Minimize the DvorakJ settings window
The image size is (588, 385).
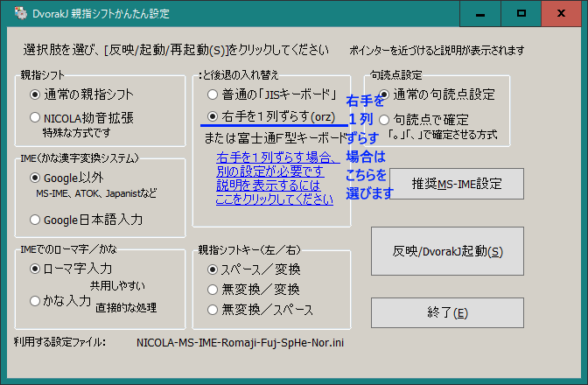point(480,14)
